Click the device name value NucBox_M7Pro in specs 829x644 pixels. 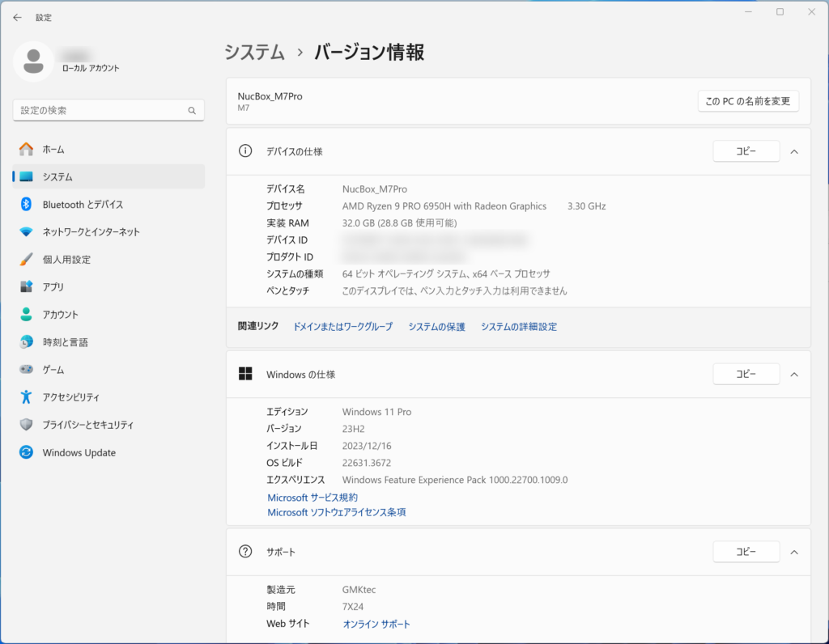tap(374, 189)
